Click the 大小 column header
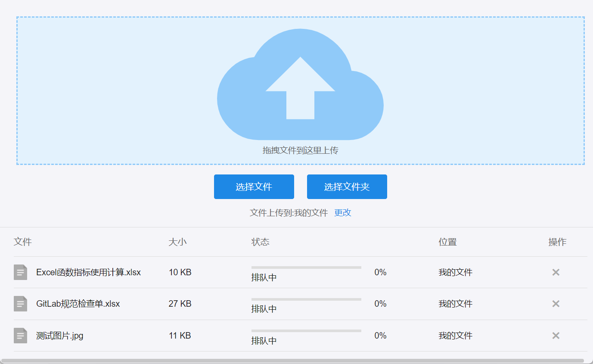 [x=177, y=242]
